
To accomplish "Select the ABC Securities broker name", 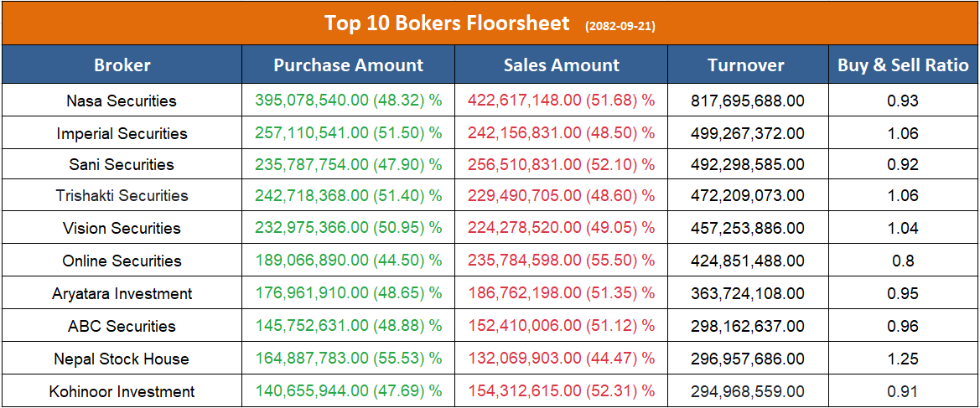I will click(x=122, y=326).
